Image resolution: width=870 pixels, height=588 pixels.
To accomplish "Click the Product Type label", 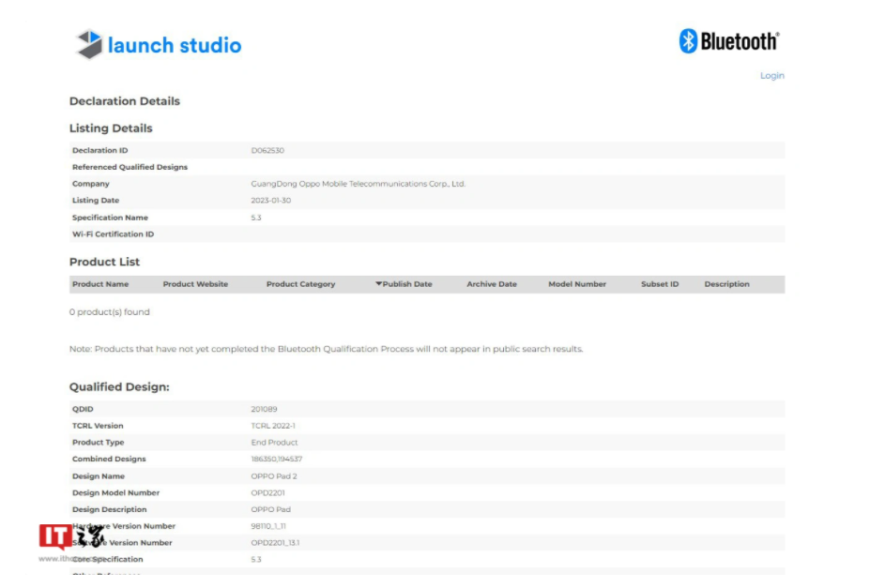I will pyautogui.click(x=99, y=443).
